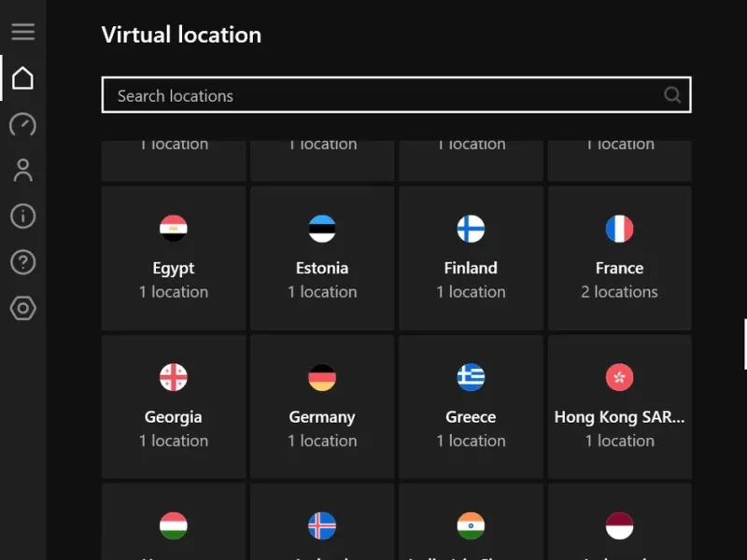Focus the Search locations field
Image resolution: width=747 pixels, height=560 pixels.
396,95
